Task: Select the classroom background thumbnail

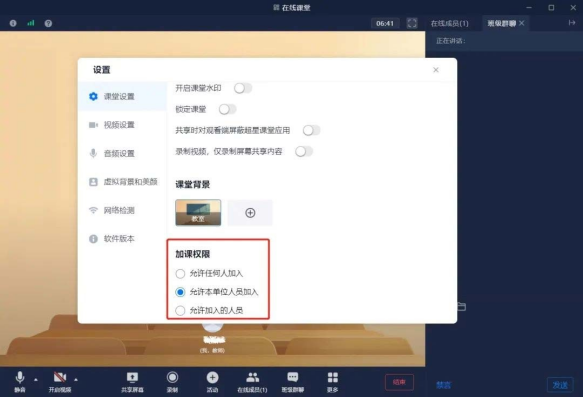Action: pyautogui.click(x=198, y=213)
